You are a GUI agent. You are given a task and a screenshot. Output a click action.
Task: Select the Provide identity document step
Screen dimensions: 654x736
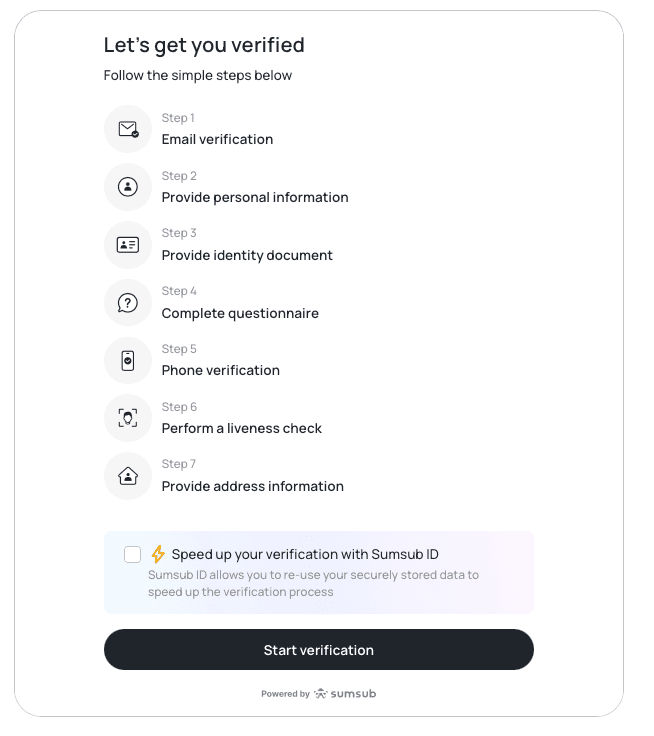[247, 255]
